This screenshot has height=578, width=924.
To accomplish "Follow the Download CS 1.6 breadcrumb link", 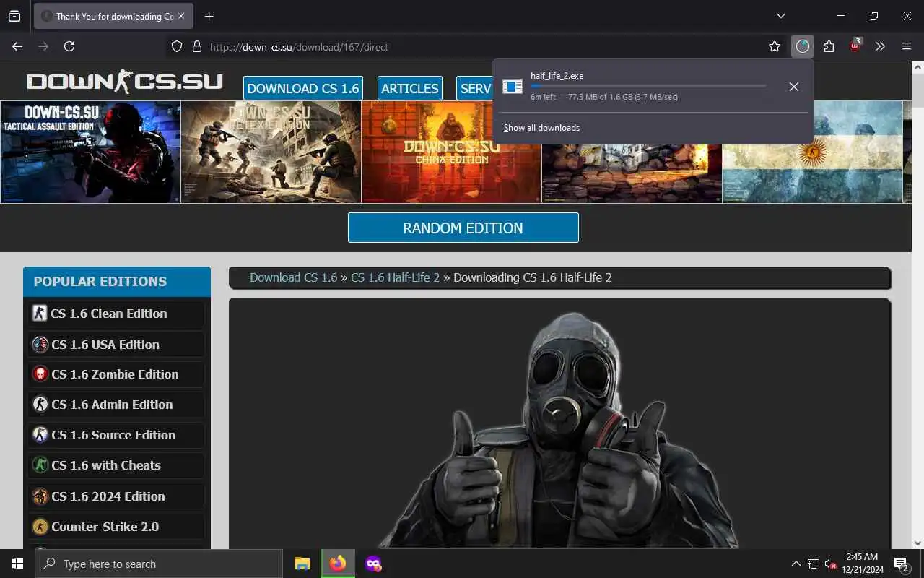I will 293,277.
